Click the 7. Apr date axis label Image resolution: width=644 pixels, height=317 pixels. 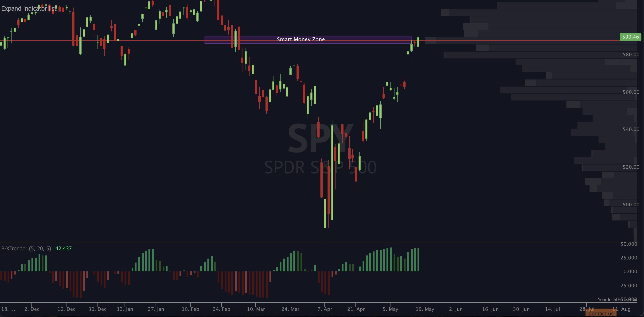click(325, 309)
